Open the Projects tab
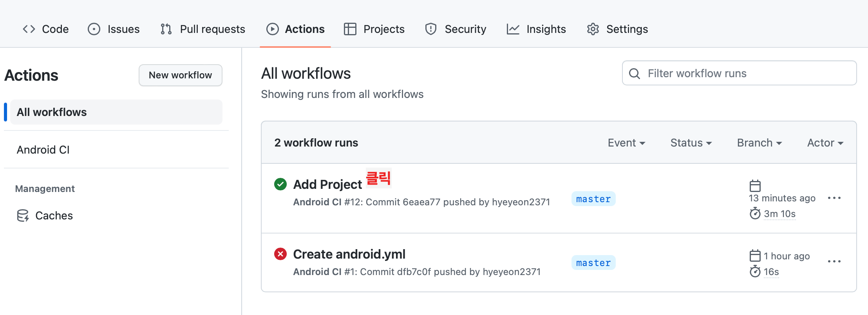Screen dimensions: 868x315 pos(374,29)
